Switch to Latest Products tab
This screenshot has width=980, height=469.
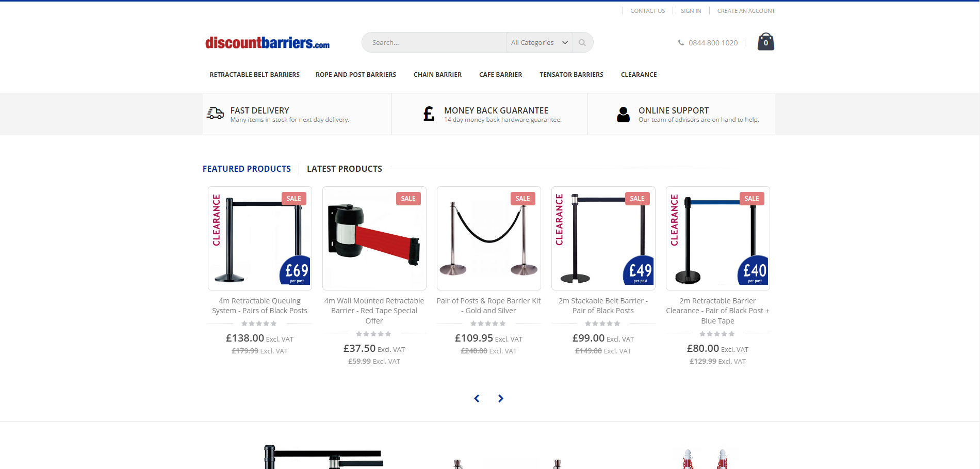pos(345,169)
